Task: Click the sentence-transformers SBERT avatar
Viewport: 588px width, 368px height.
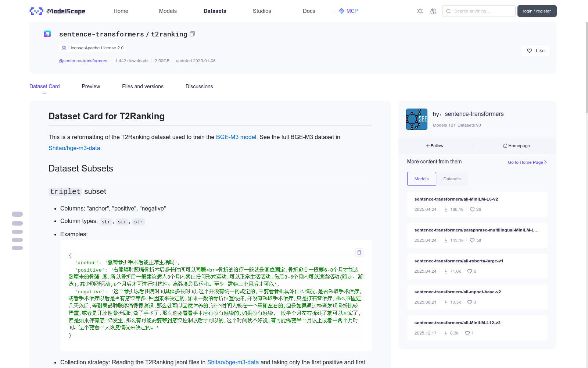Action: pyautogui.click(x=417, y=119)
